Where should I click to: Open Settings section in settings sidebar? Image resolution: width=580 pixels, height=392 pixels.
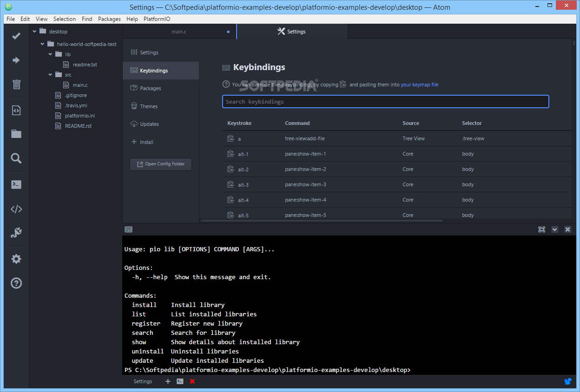click(161, 52)
